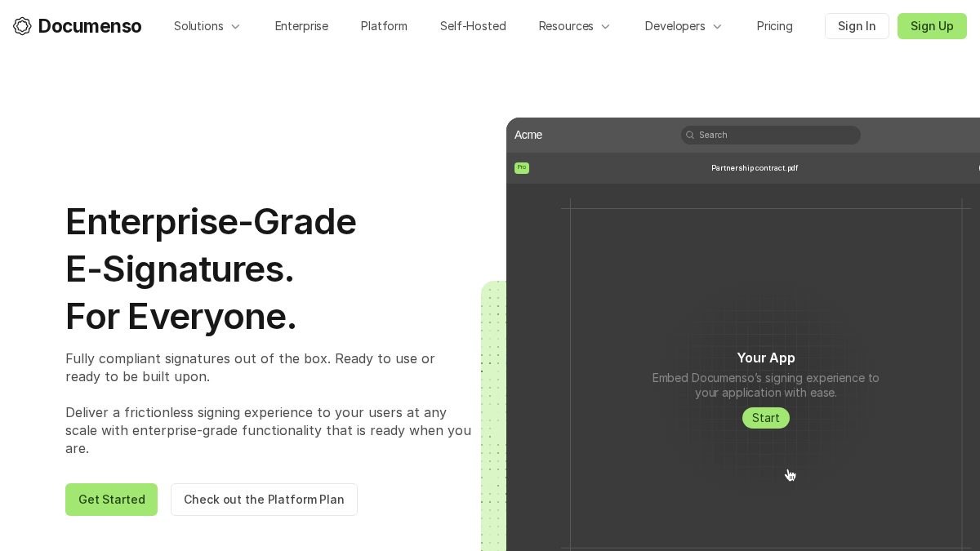
Task: Click the Developers chevron arrow
Action: pyautogui.click(x=717, y=26)
